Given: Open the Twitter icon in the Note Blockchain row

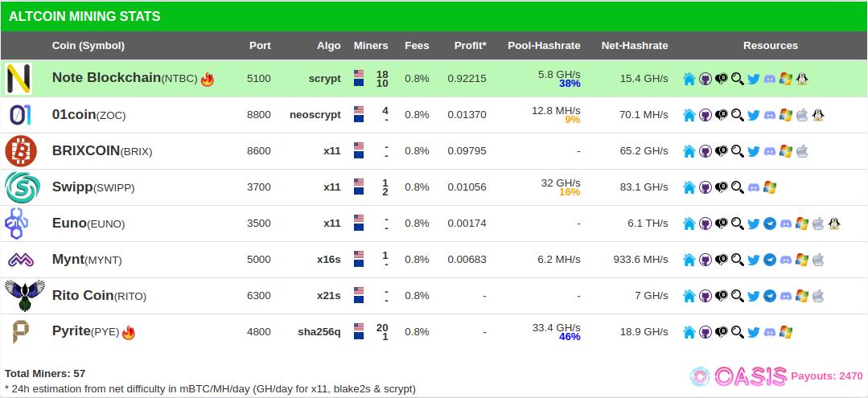Looking at the screenshot, I should (754, 79).
